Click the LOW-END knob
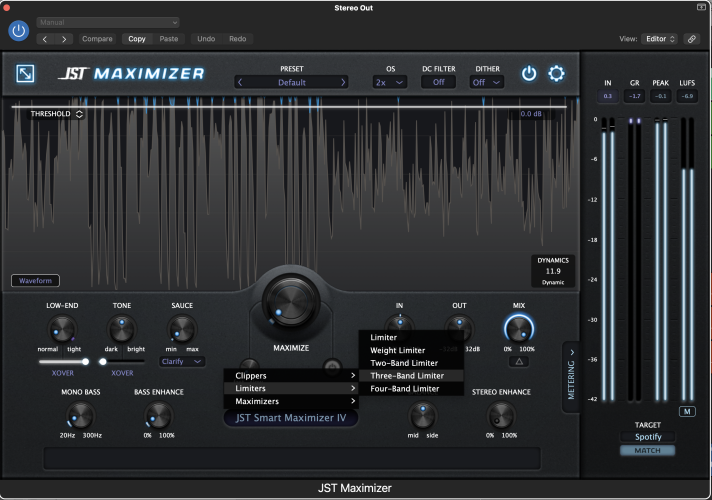This screenshot has height=500, width=712. pyautogui.click(x=62, y=329)
